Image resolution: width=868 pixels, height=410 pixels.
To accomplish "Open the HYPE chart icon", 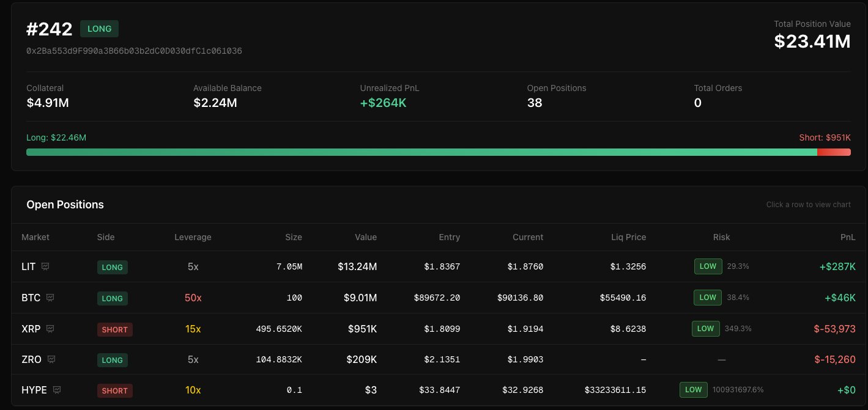I will pyautogui.click(x=57, y=390).
